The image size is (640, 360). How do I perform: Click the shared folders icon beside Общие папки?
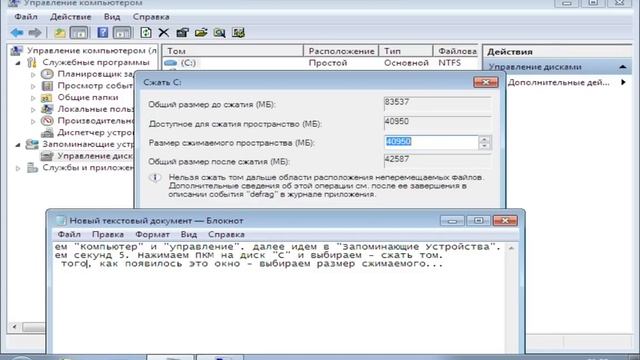click(47, 98)
